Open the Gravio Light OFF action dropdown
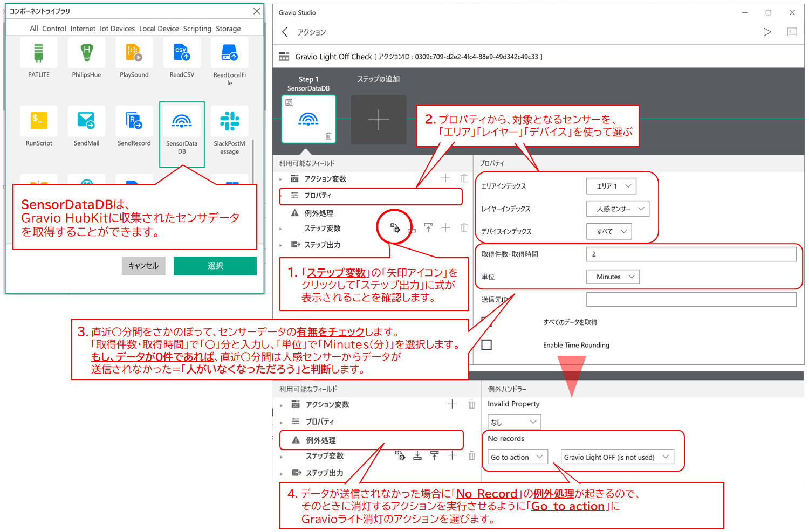 point(617,457)
